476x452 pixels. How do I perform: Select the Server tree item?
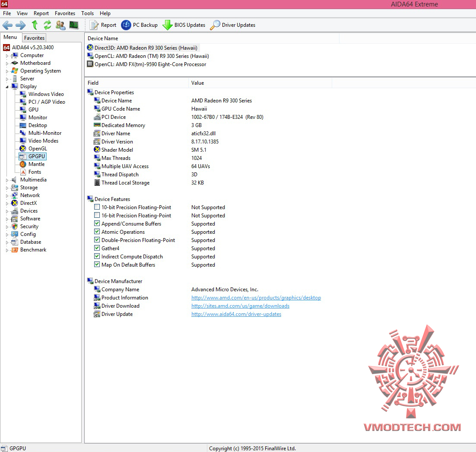pyautogui.click(x=27, y=79)
